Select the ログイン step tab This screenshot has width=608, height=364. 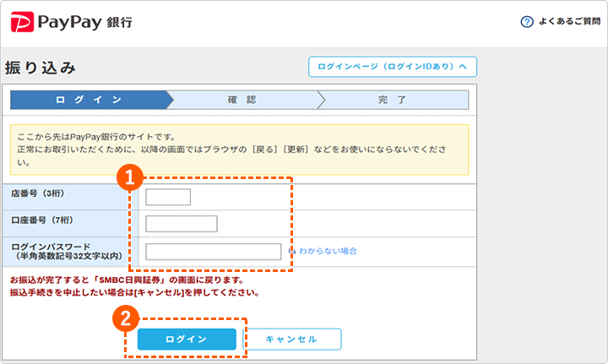click(x=91, y=100)
